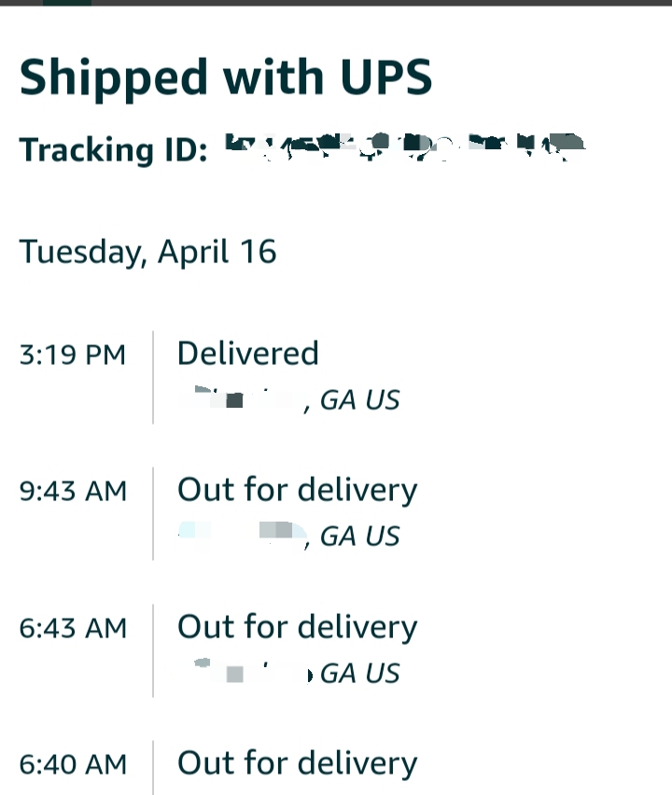The height and width of the screenshot is (795, 672).
Task: Click the "Tuesday, April 16" date header
Action: click(147, 252)
